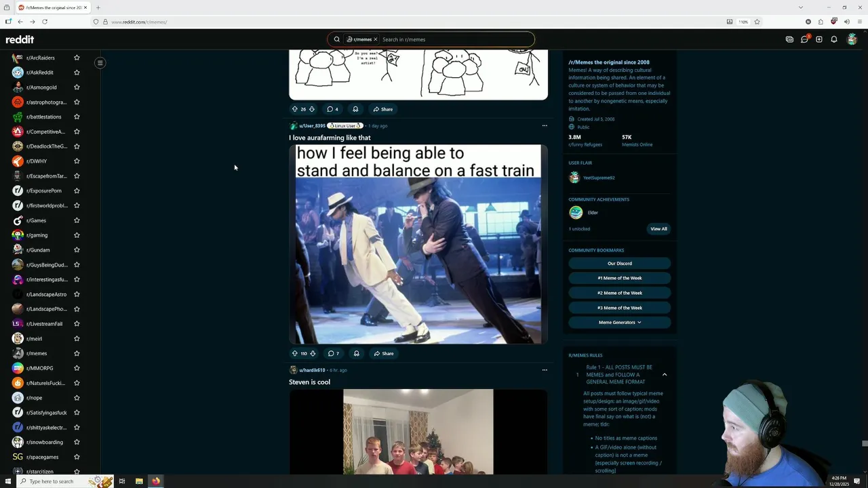
Task: Downvote the 'I love aurafarming' post
Action: click(x=313, y=353)
